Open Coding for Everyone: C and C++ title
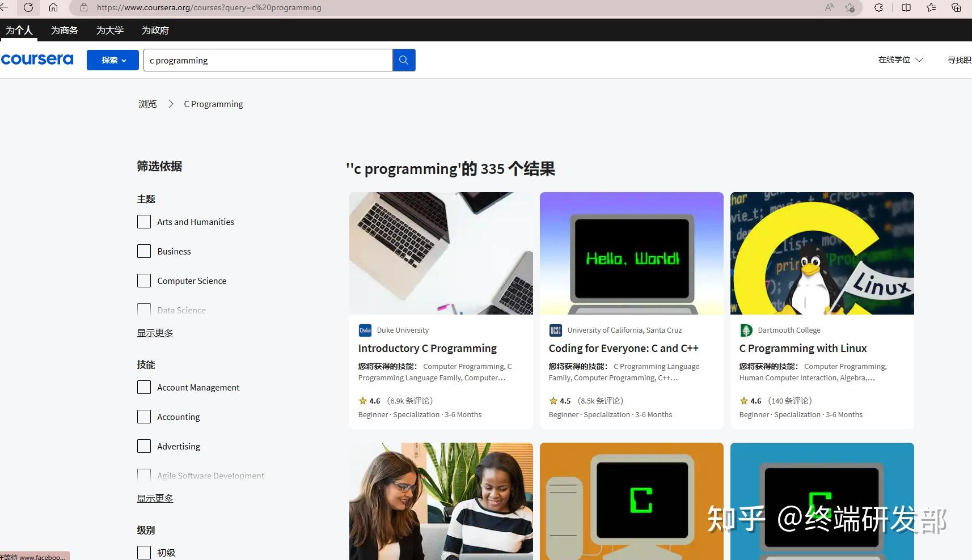 624,348
